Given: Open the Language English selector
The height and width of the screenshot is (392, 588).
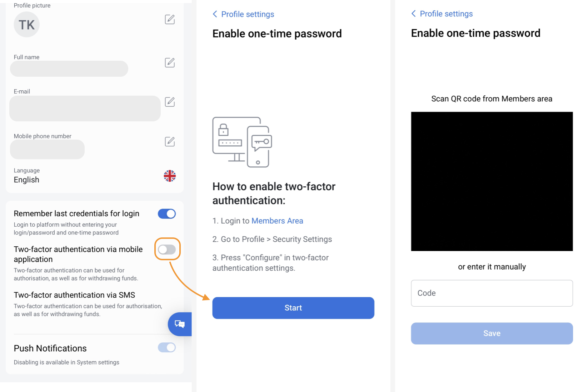Looking at the screenshot, I should (x=95, y=176).
